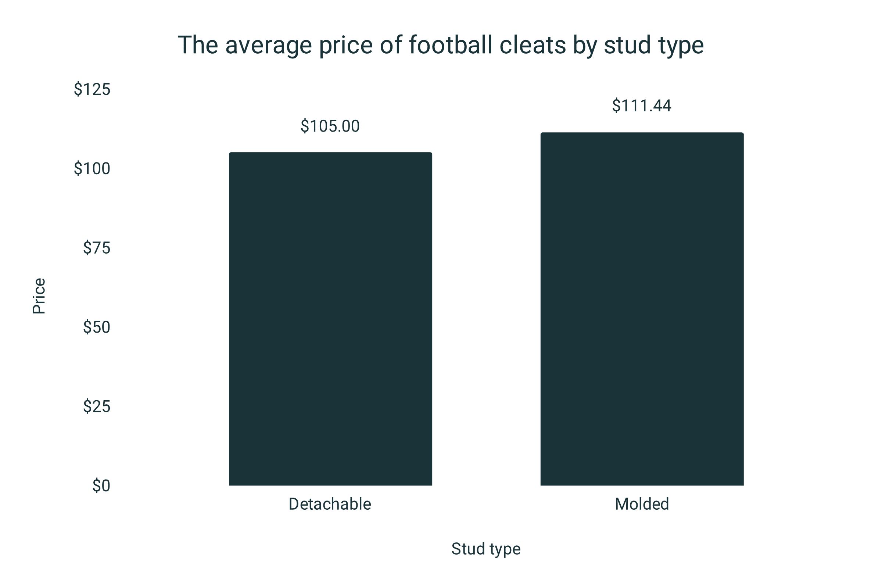Image resolution: width=882 pixels, height=588 pixels.
Task: Click the Molded bar
Action: tap(642, 309)
